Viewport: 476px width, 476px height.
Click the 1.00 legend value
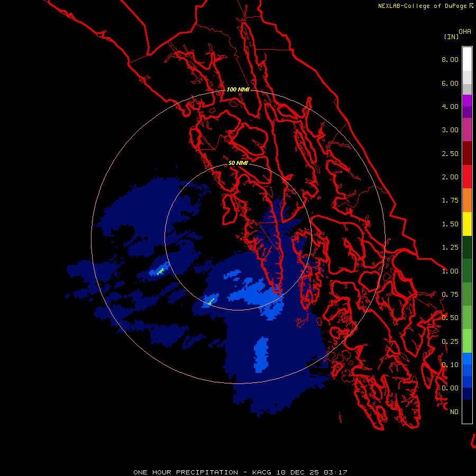(x=450, y=271)
